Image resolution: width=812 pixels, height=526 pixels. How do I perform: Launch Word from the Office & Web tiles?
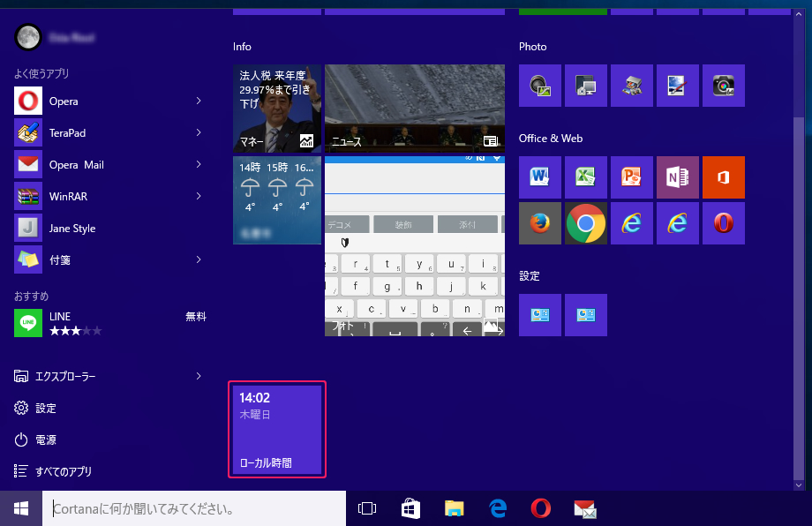click(540, 177)
